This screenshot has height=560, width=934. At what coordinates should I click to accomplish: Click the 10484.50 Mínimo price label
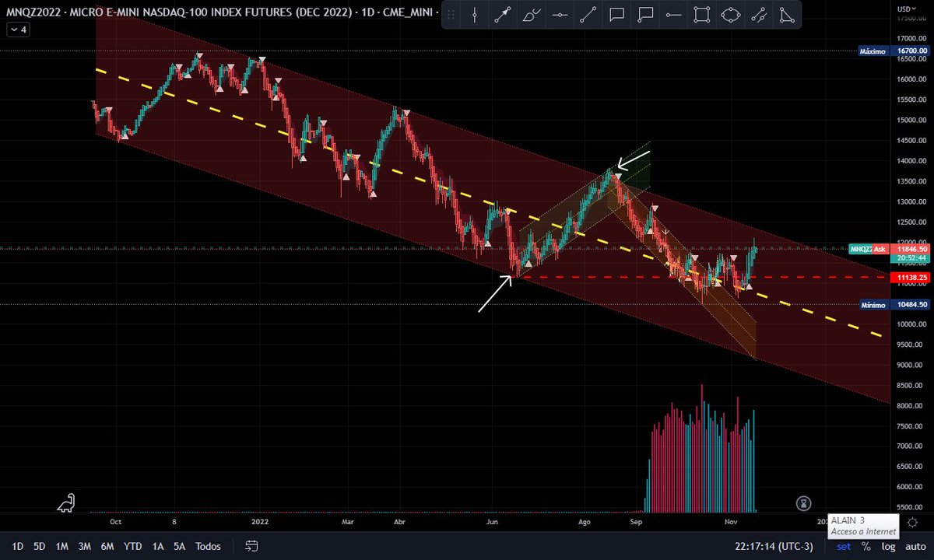pyautogui.click(x=894, y=305)
